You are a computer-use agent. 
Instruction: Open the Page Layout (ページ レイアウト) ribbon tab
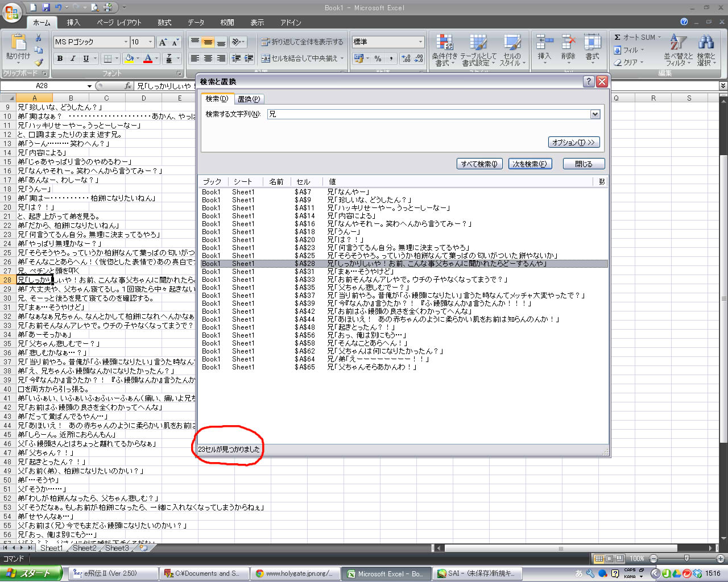pos(119,23)
